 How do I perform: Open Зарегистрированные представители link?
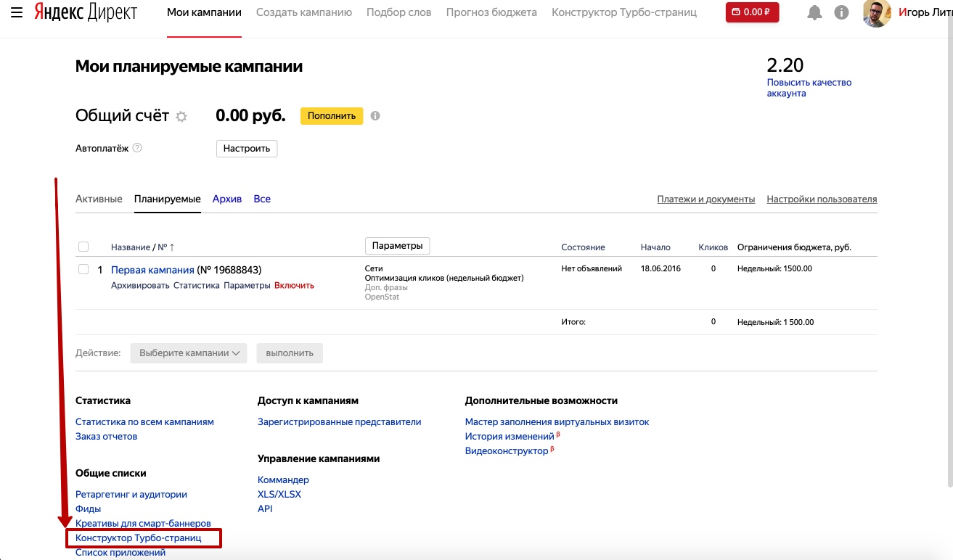click(x=339, y=421)
